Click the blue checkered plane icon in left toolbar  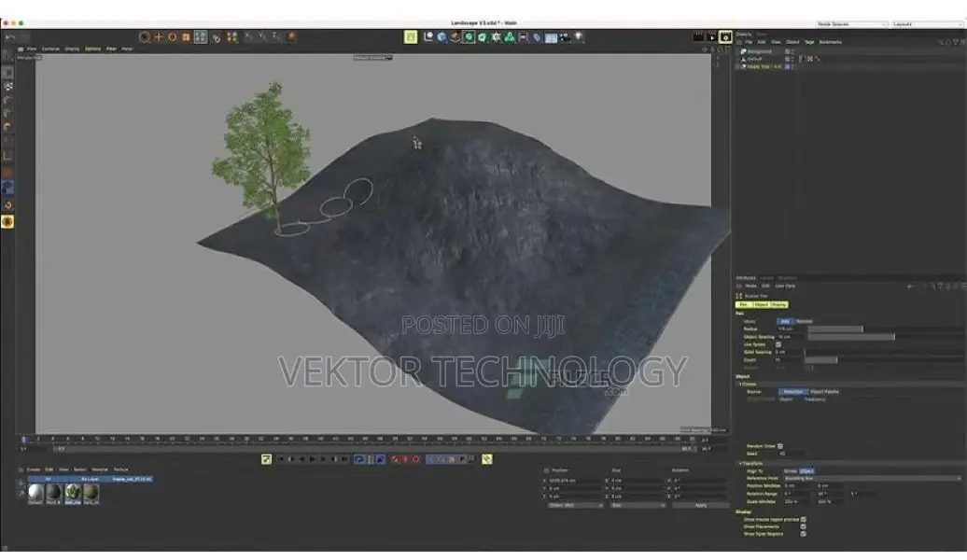[x=7, y=187]
